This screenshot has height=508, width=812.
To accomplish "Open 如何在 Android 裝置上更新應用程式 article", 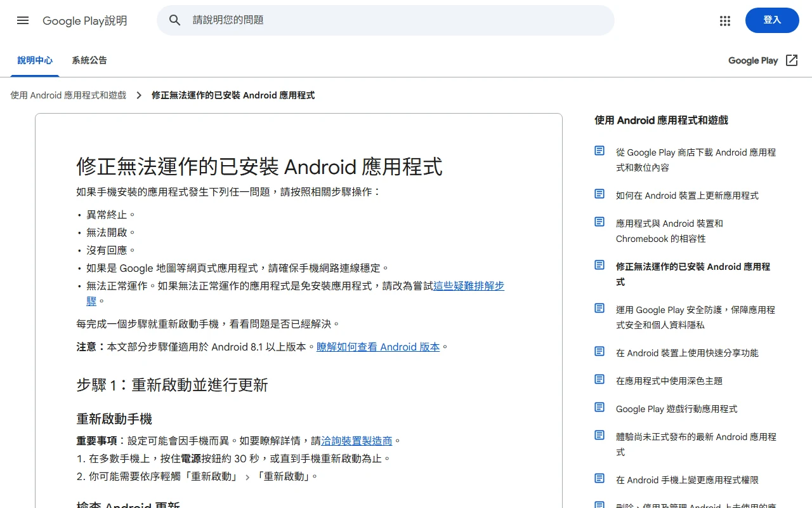I will pyautogui.click(x=687, y=196).
